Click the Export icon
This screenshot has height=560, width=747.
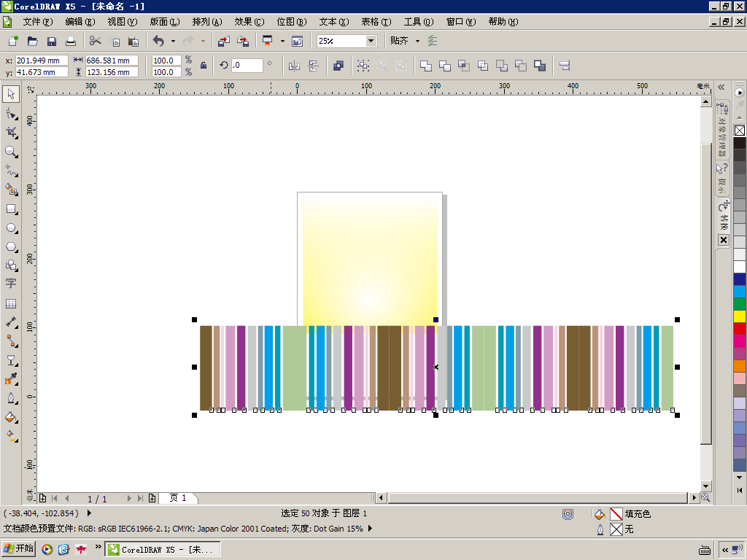pos(243,41)
